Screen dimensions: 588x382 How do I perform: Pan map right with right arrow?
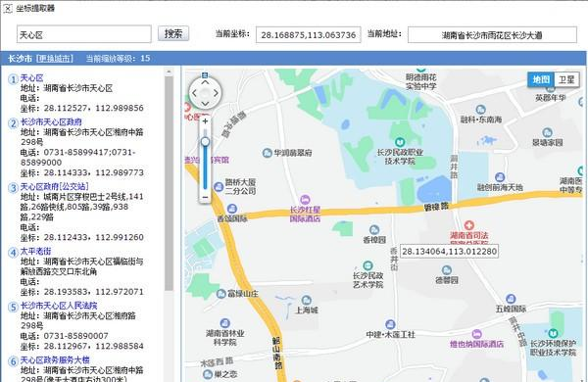pyautogui.click(x=216, y=93)
